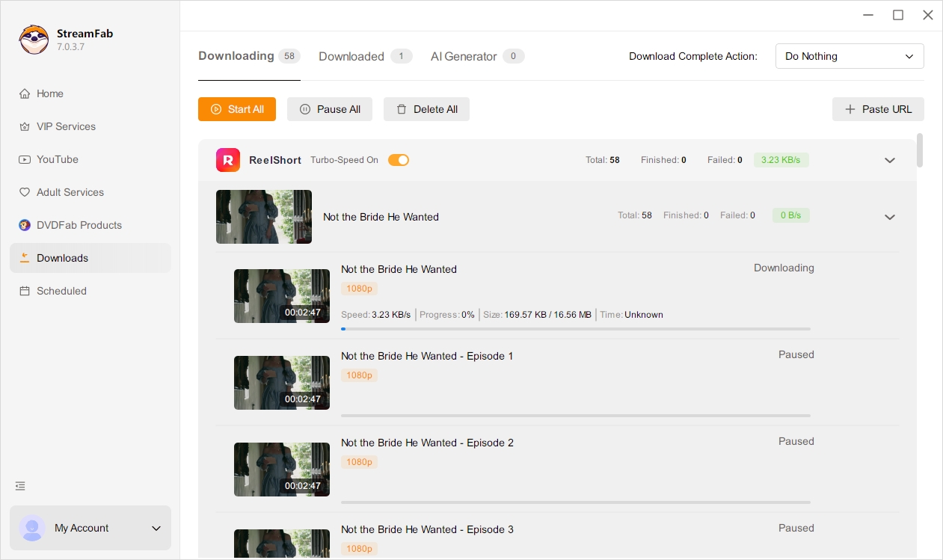The image size is (943, 560).
Task: Click the Start All button
Action: point(237,109)
